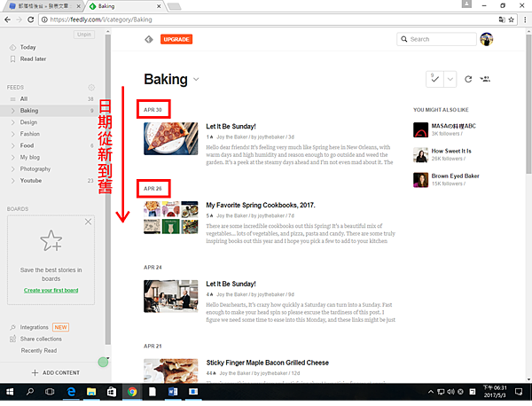Click the translate page icon in address bar

[x=502, y=20]
